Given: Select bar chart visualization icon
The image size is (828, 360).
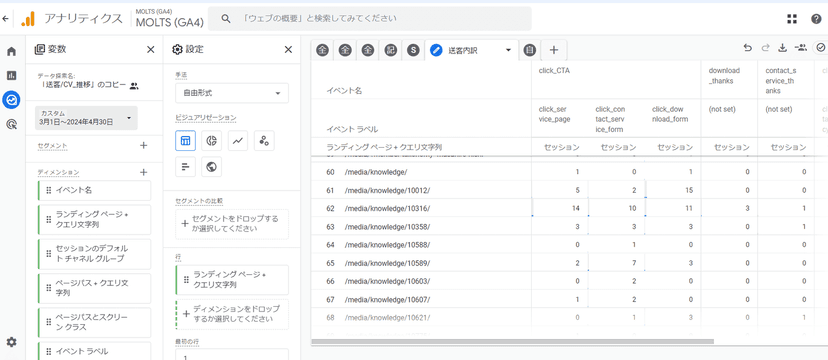Looking at the screenshot, I should 185,167.
